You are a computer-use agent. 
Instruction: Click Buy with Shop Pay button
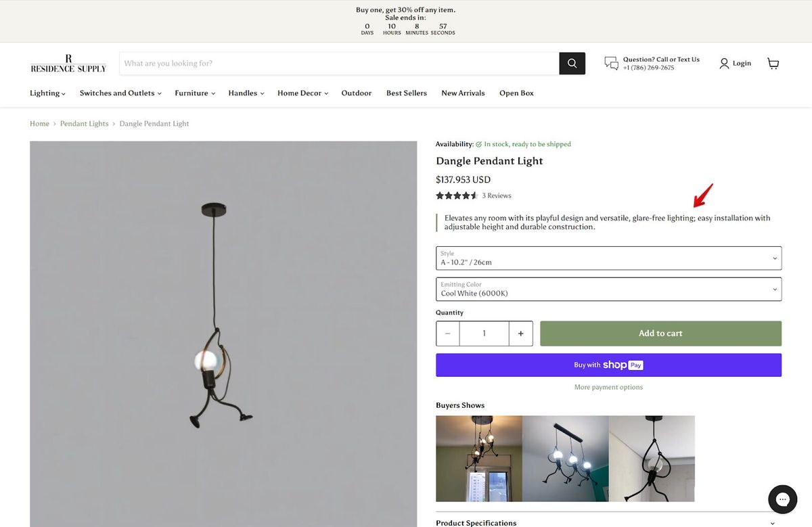(608, 365)
